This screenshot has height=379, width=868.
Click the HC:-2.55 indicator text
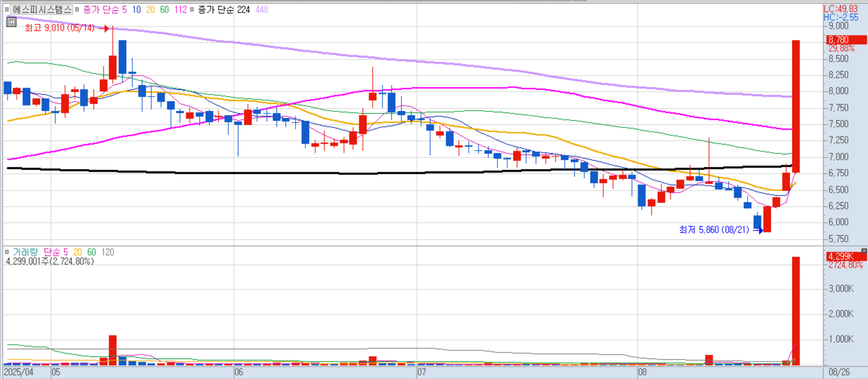click(x=841, y=17)
